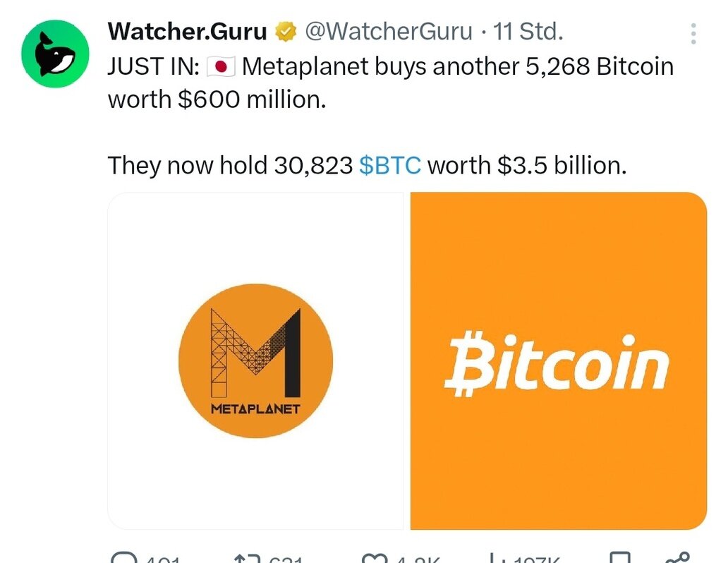Open the three-dot more options menu
728x563 pixels.
click(x=693, y=34)
